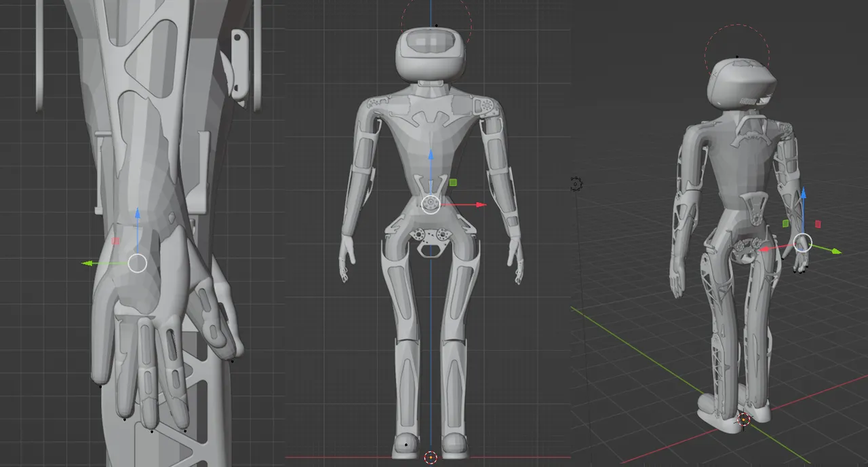Click green plane handle square in front view

[453, 182]
